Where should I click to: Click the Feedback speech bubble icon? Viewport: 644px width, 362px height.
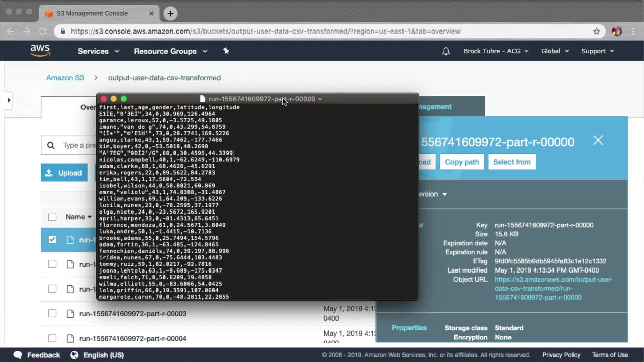[18, 355]
